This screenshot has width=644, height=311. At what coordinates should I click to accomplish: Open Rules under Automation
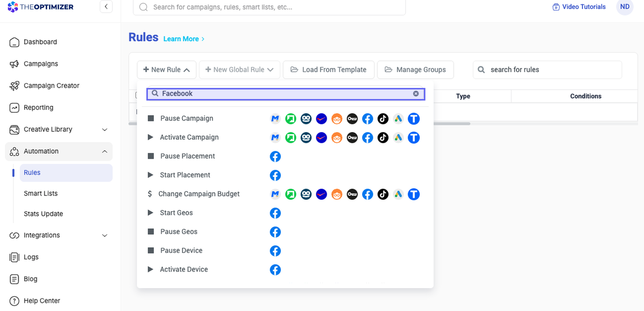(x=66, y=173)
